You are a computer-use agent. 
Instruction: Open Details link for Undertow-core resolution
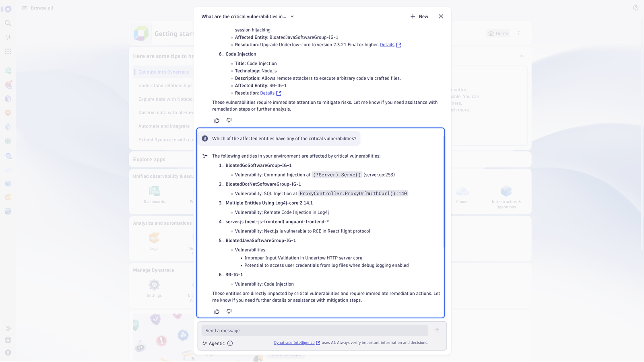pos(390,45)
